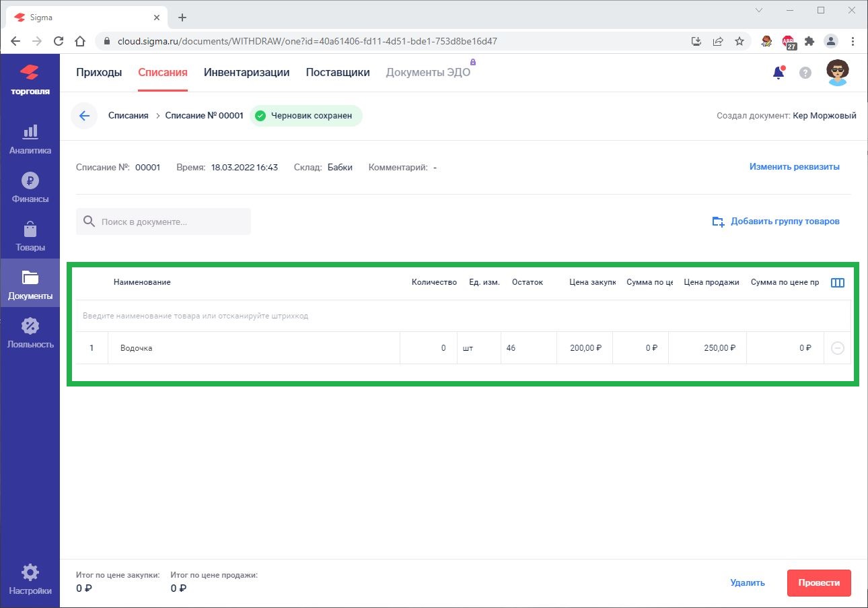This screenshot has height=608, width=868.
Task: Open table column settings icon
Action: (x=838, y=283)
